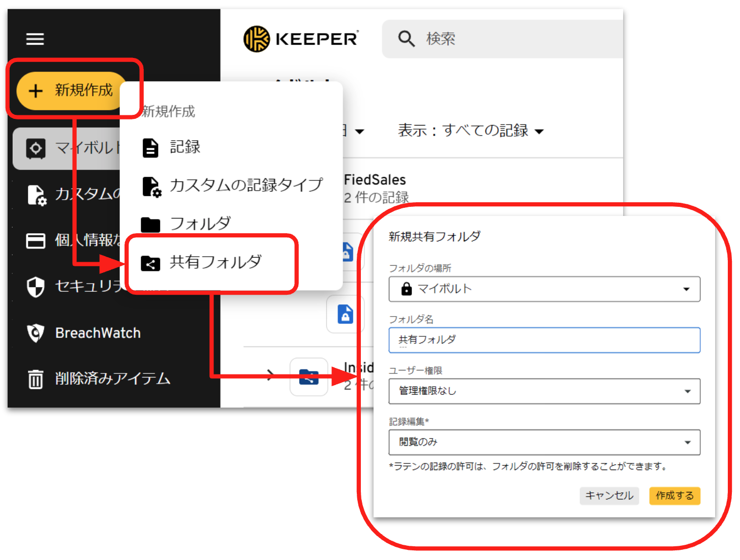Click the 新規作成 create button

[x=72, y=90]
